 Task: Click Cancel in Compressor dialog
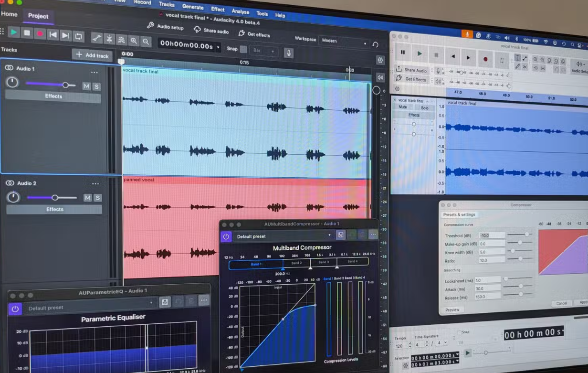coord(561,303)
